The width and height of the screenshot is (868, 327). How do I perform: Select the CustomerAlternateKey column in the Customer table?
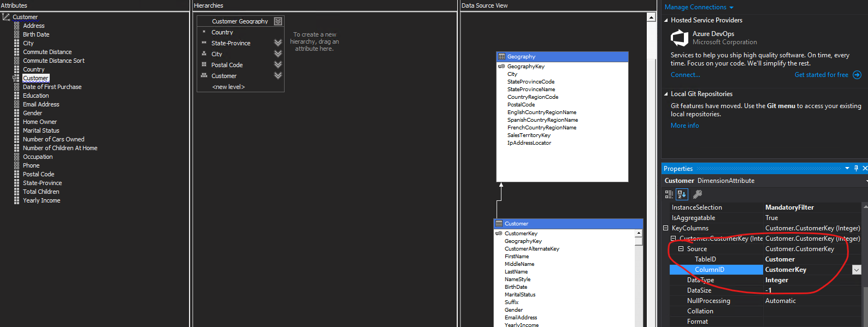pos(532,248)
